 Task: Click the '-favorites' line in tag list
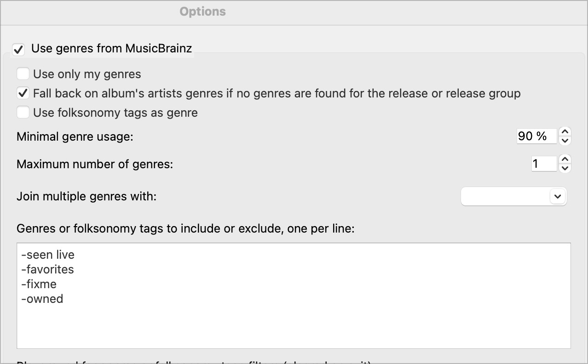(48, 269)
